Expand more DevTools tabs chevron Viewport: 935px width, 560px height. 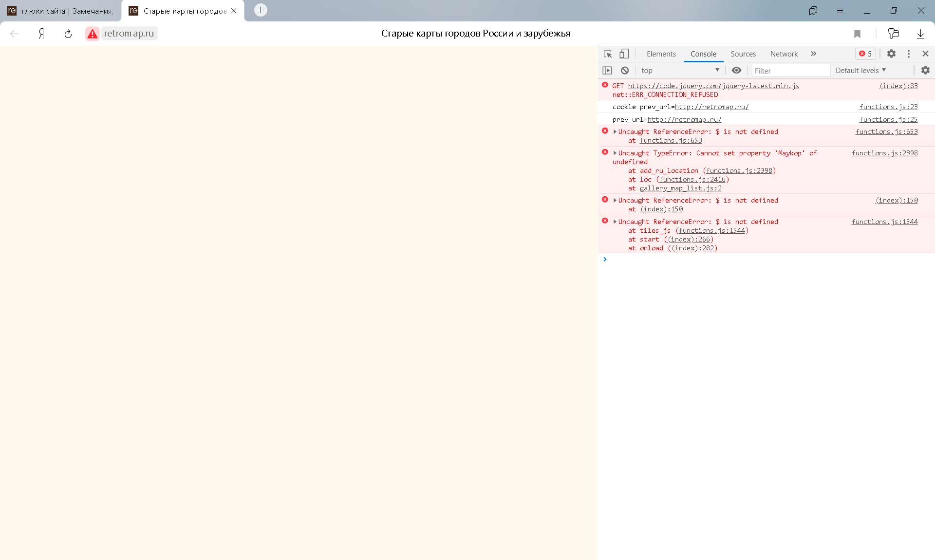[813, 54]
